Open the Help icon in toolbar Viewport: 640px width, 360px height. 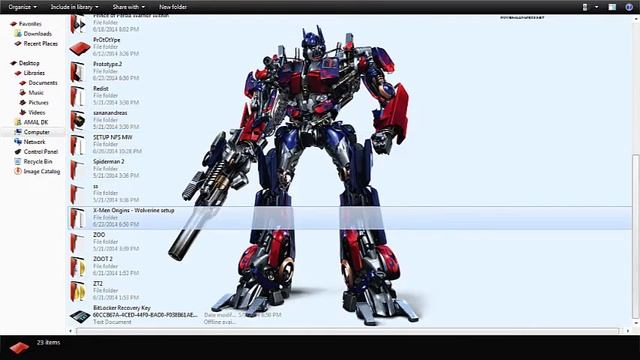point(629,7)
